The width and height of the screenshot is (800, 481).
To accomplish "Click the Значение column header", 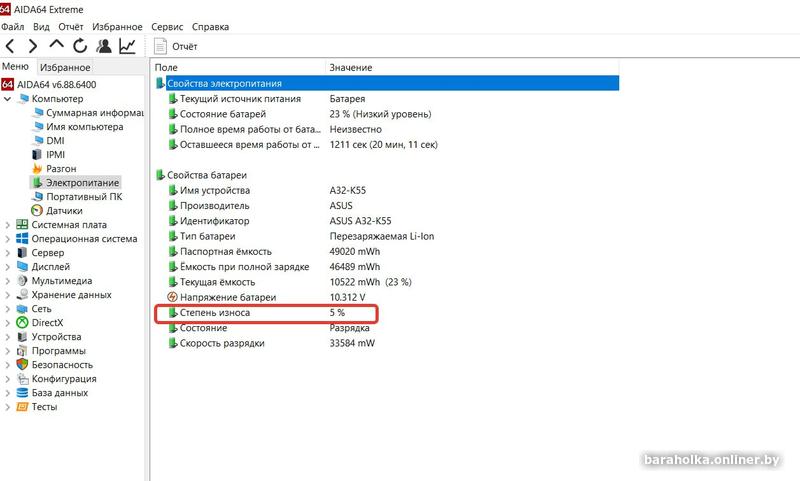I will (x=472, y=67).
